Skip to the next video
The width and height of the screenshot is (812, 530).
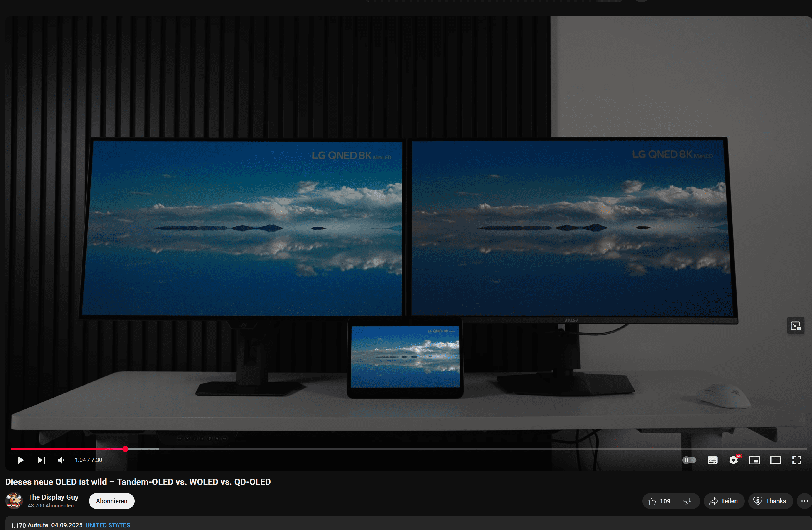pyautogui.click(x=41, y=460)
